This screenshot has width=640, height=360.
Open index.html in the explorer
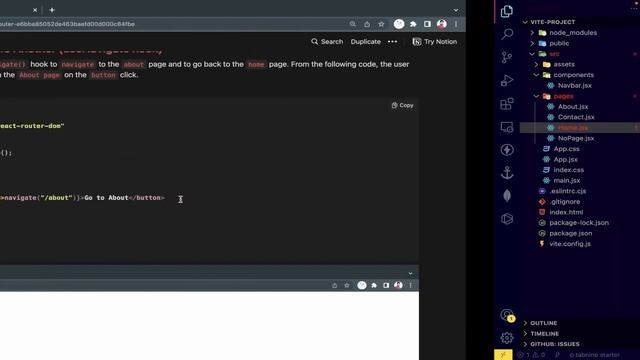click(x=566, y=213)
